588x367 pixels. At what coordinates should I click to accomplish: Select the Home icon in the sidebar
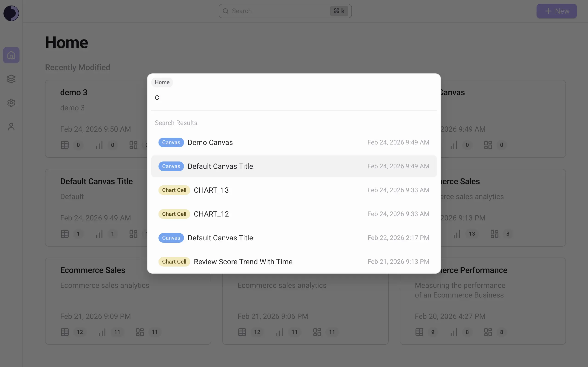[x=11, y=55]
